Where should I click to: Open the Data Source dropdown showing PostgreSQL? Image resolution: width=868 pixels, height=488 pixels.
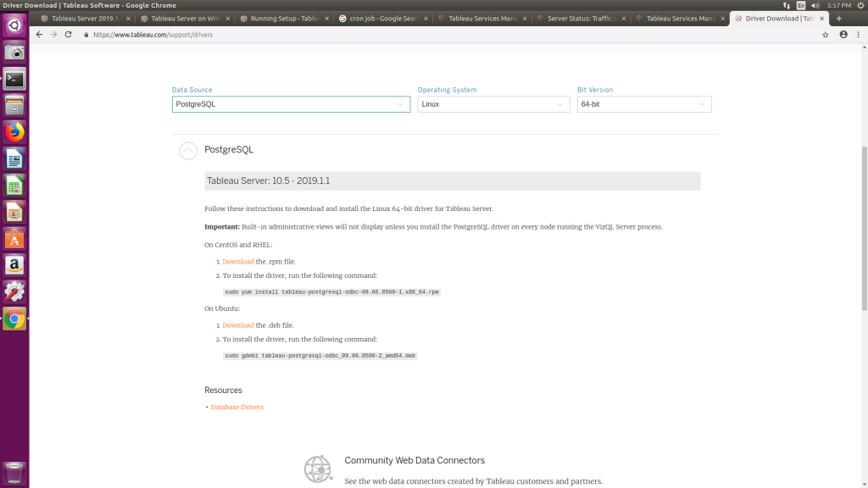coord(291,104)
